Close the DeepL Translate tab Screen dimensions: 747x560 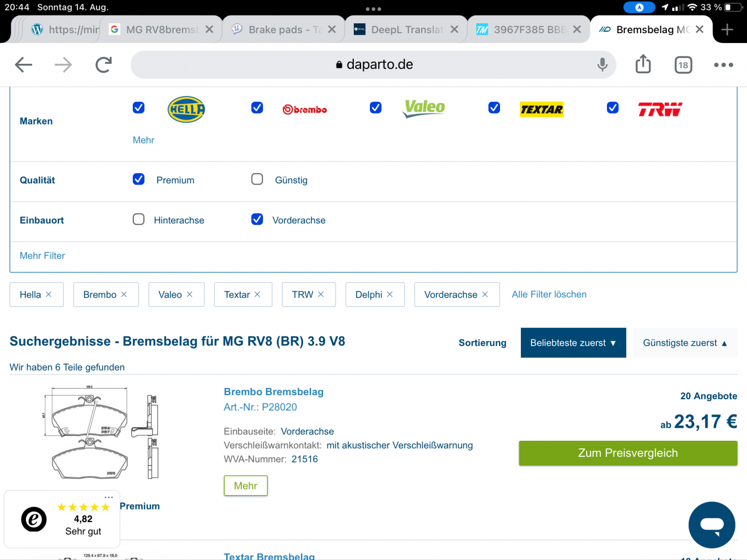click(x=454, y=30)
